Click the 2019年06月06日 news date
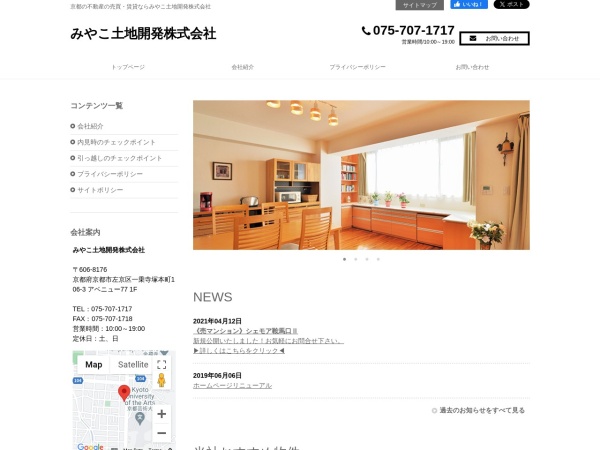The width and height of the screenshot is (600, 450). tap(217, 375)
